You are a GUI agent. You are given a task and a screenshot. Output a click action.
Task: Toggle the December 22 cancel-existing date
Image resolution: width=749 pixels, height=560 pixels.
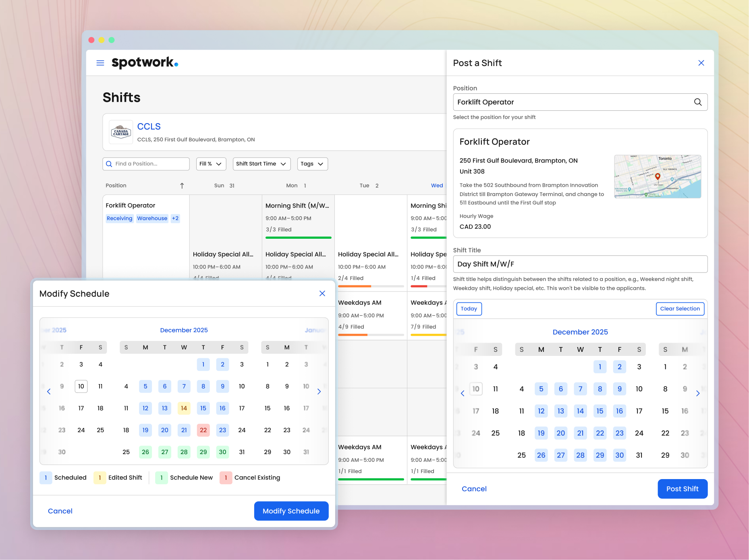(203, 430)
